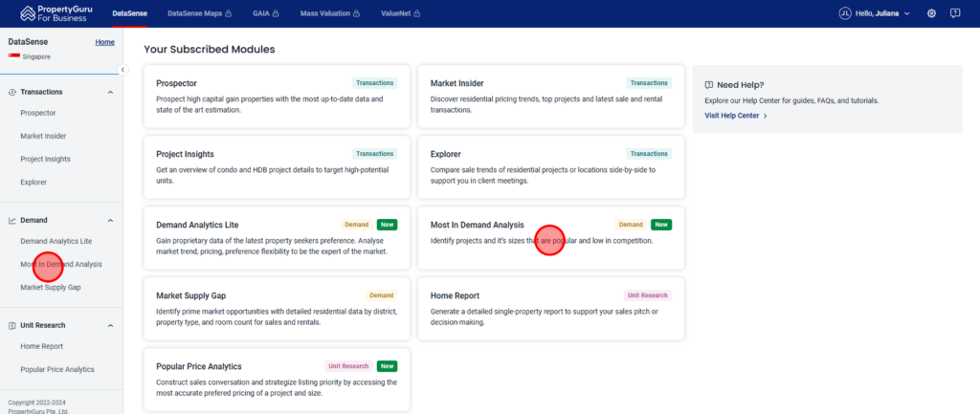The width and height of the screenshot is (980, 414).
Task: Click the lock icon beside Mass Valuation
Action: click(x=356, y=13)
